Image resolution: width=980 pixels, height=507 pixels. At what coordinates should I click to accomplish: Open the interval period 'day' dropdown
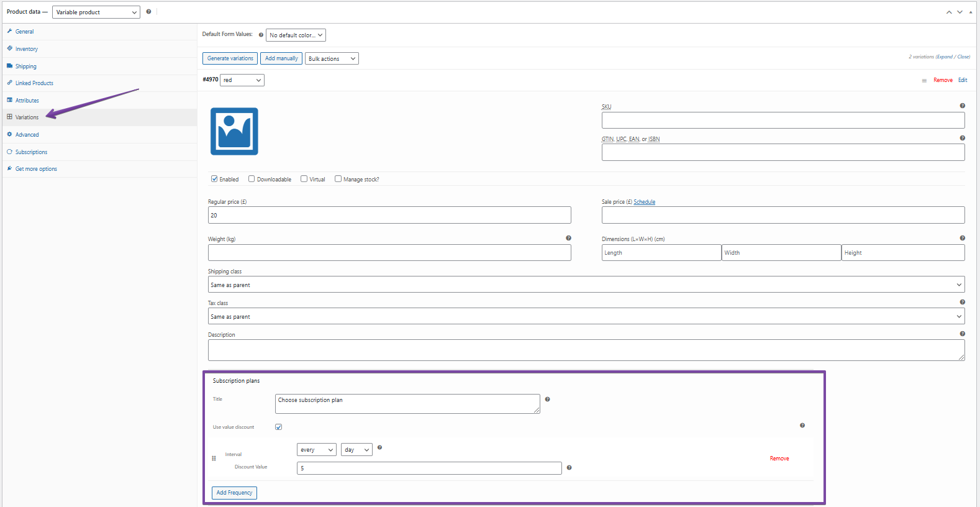click(x=356, y=450)
